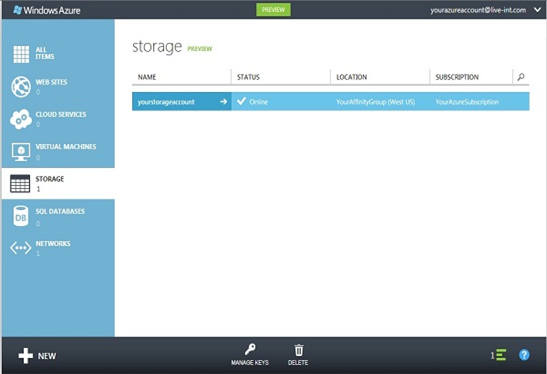Click the plus icon for New
547x374 pixels.
point(25,356)
